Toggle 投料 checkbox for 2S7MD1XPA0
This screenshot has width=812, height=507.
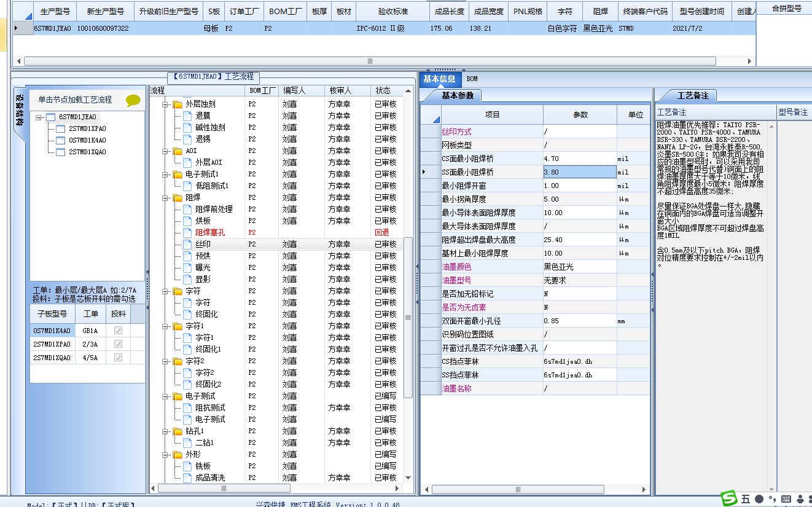(x=119, y=344)
